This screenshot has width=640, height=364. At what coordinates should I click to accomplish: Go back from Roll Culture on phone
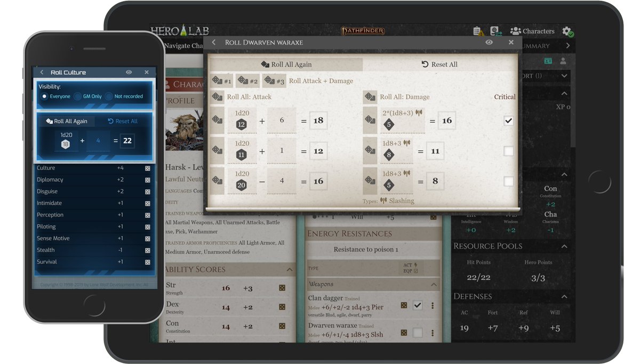click(42, 72)
